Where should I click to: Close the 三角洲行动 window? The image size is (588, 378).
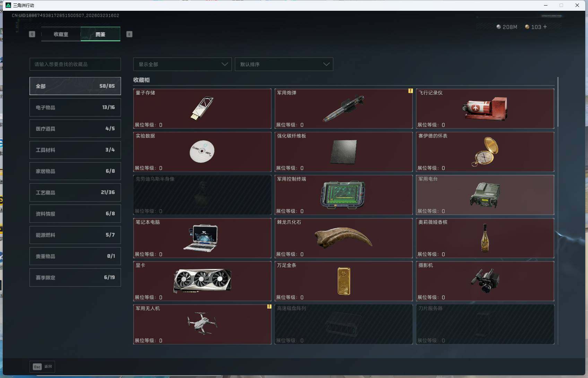[x=577, y=5]
